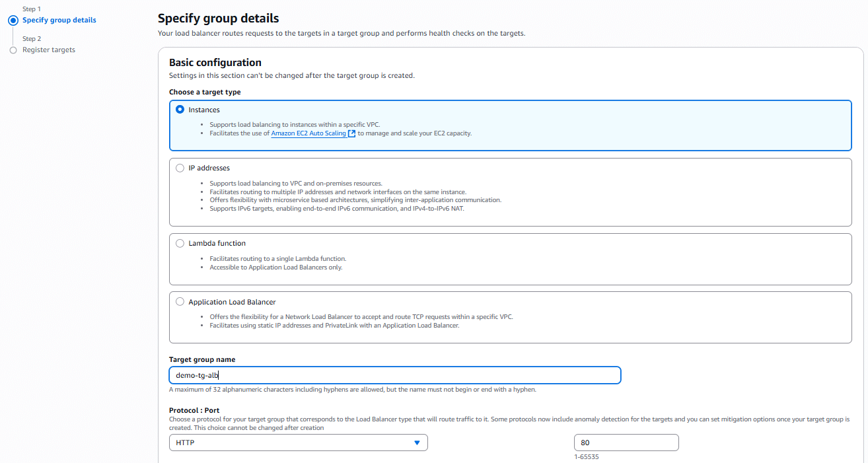Choose the IP addresses radio option
Image resolution: width=868 pixels, height=463 pixels.
point(180,168)
